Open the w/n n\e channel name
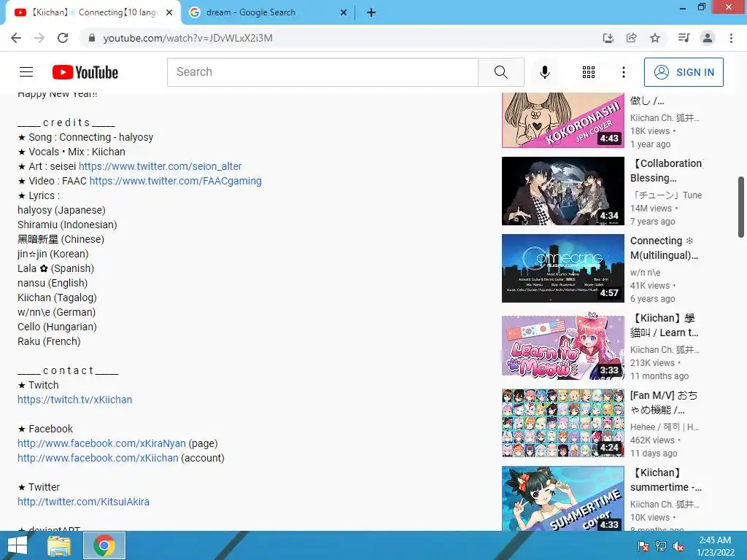 [x=646, y=273]
